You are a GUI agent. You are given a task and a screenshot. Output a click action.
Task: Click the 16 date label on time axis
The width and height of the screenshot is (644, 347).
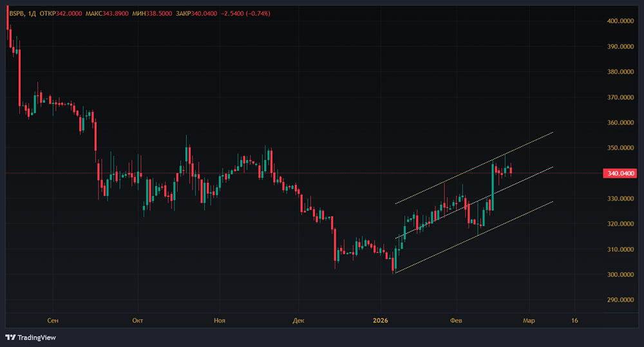click(574, 321)
